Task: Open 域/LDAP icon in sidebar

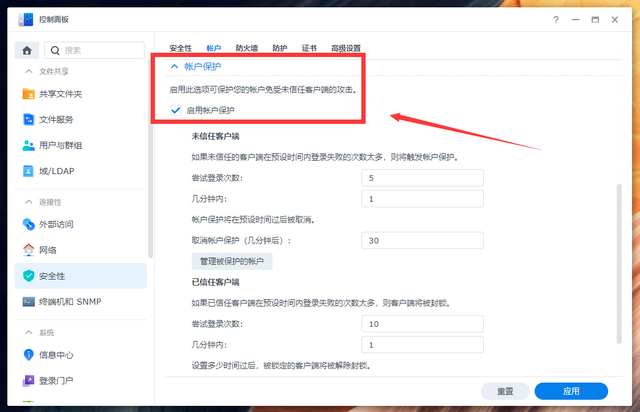Action: pos(29,171)
